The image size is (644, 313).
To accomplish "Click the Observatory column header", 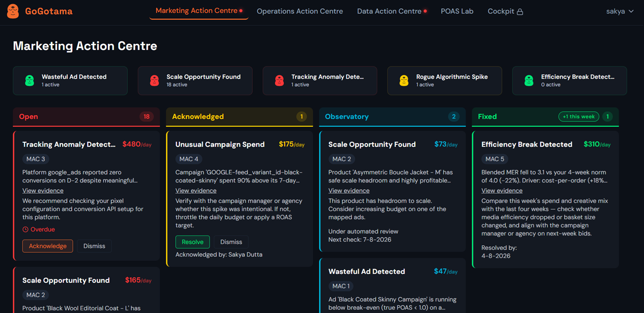I will pyautogui.click(x=392, y=117).
